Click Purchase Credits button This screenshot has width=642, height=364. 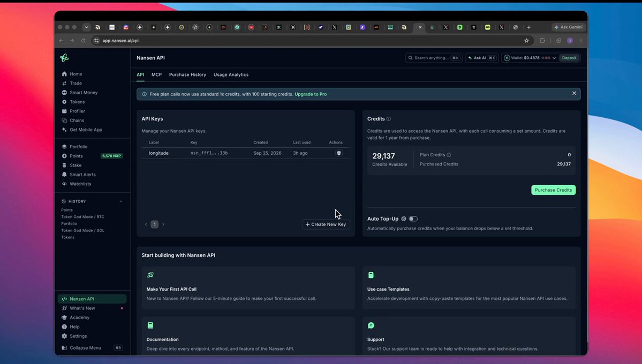tap(553, 190)
